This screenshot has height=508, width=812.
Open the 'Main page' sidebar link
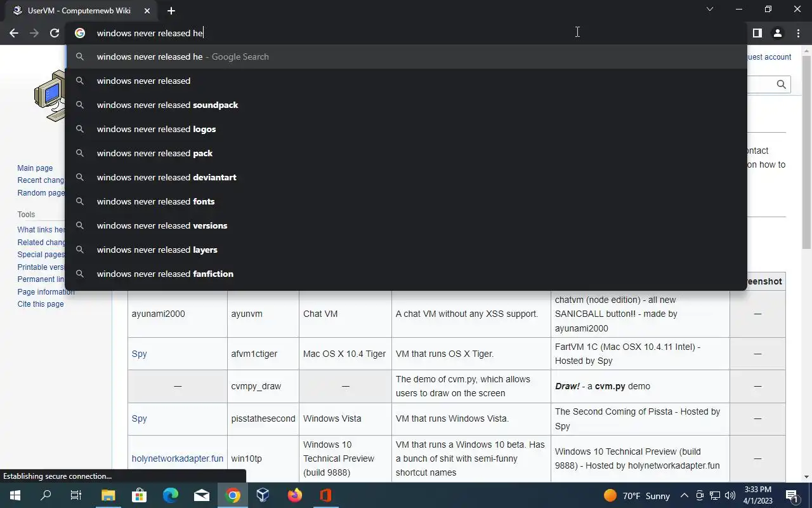(x=35, y=168)
